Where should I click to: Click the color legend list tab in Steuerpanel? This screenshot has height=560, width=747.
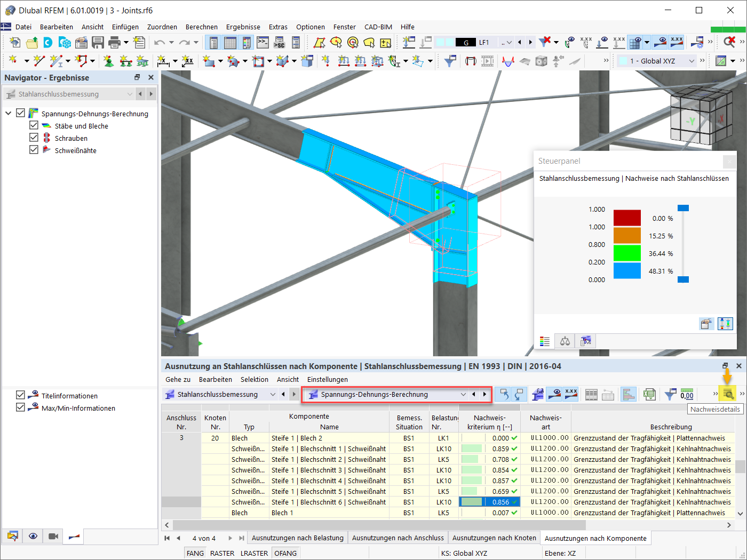click(x=545, y=341)
